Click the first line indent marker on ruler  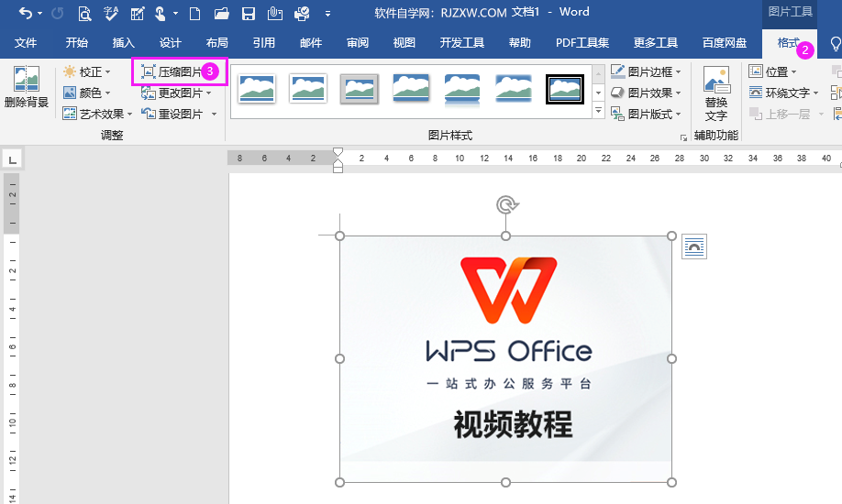tap(338, 152)
